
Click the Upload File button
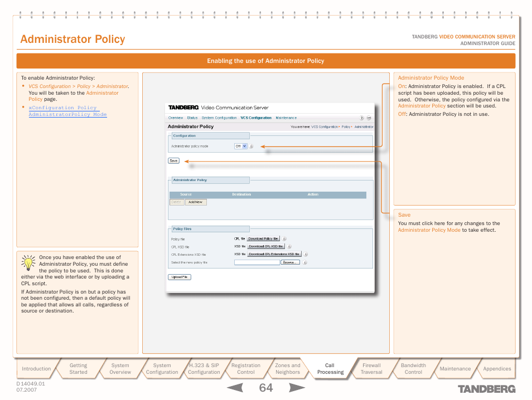(x=179, y=277)
